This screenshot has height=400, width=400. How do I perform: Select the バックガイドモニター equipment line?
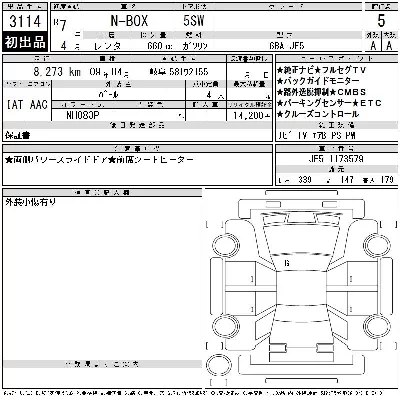point(318,81)
